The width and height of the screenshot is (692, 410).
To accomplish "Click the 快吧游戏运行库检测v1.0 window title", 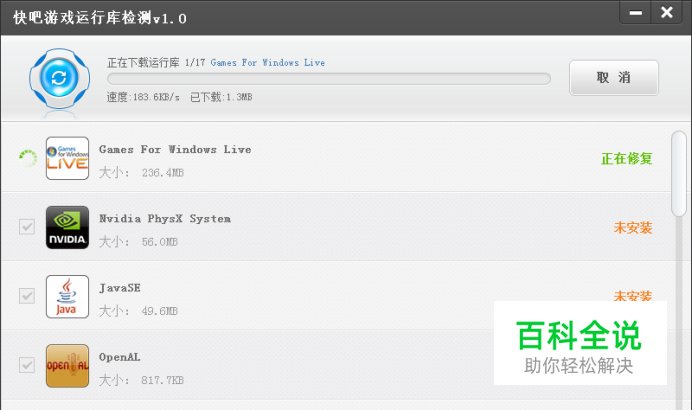I will [x=100, y=18].
